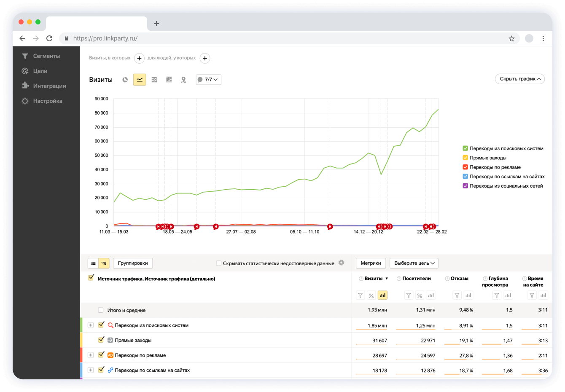
Task: Switch to pie chart view
Action: (x=125, y=80)
